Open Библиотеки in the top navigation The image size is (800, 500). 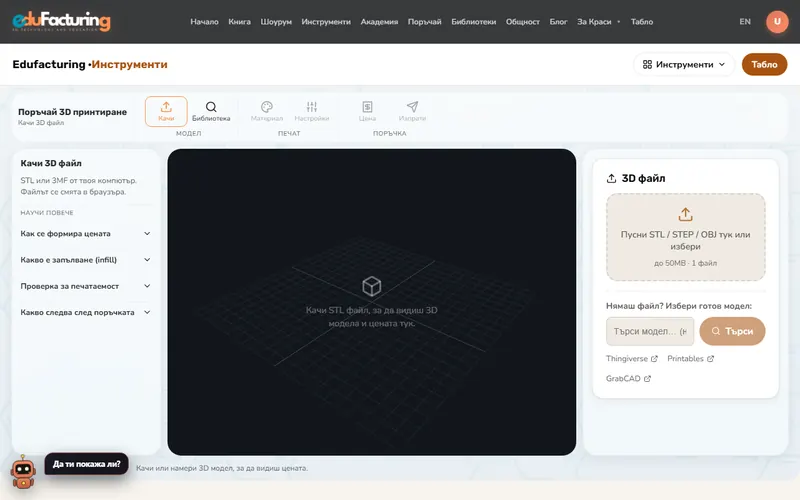473,21
